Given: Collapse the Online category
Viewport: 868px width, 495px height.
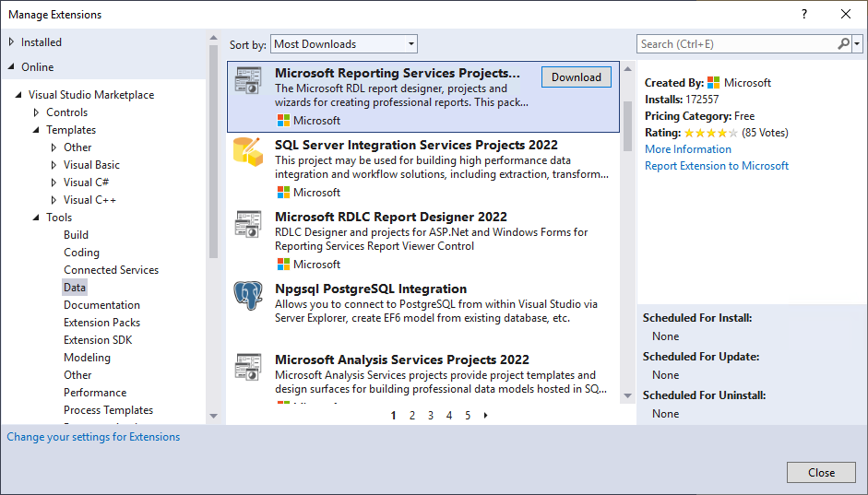Looking at the screenshot, I should (12, 66).
